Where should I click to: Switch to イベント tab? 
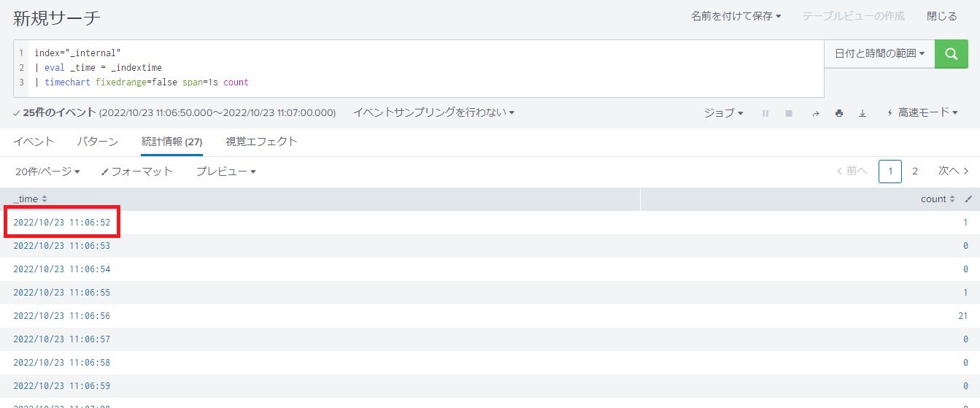click(x=34, y=142)
